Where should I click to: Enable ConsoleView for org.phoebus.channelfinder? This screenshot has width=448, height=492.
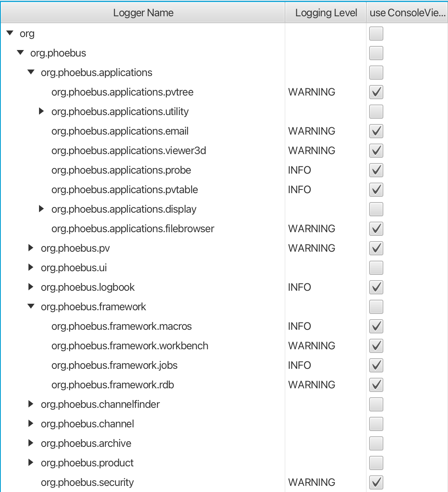(376, 404)
